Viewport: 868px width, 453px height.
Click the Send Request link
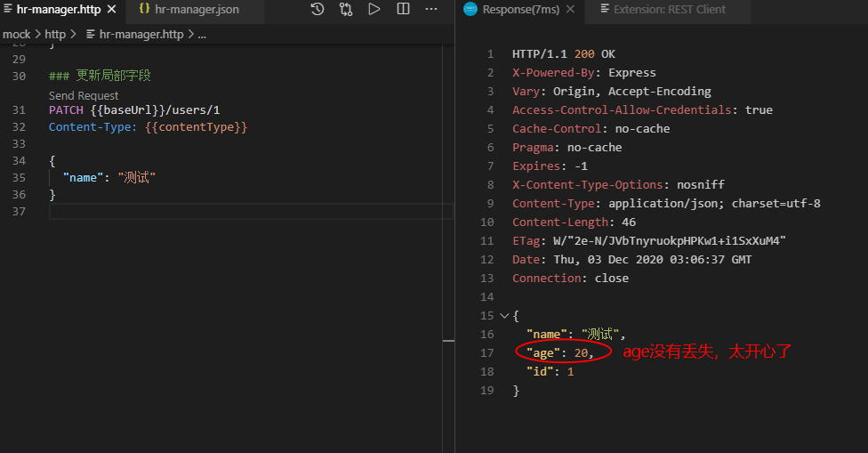84,95
